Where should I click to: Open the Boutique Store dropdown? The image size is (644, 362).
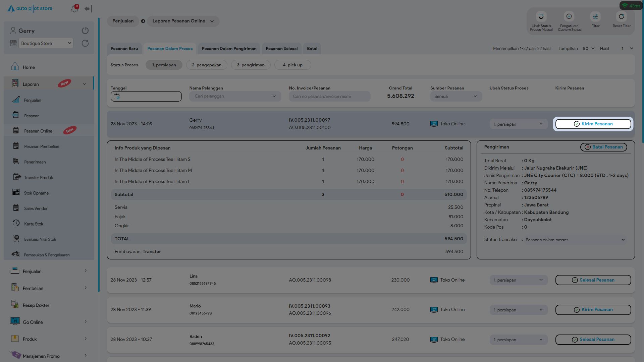[46, 43]
